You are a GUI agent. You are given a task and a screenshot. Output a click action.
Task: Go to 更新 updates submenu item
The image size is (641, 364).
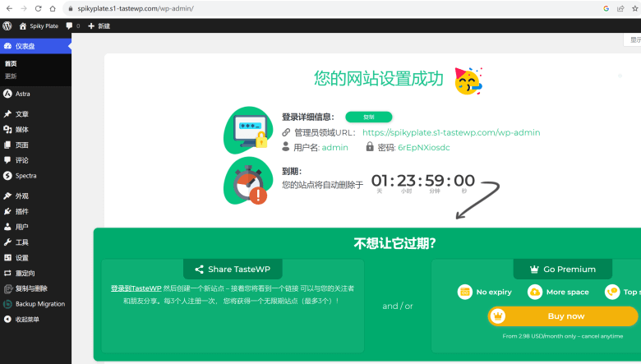(x=11, y=76)
